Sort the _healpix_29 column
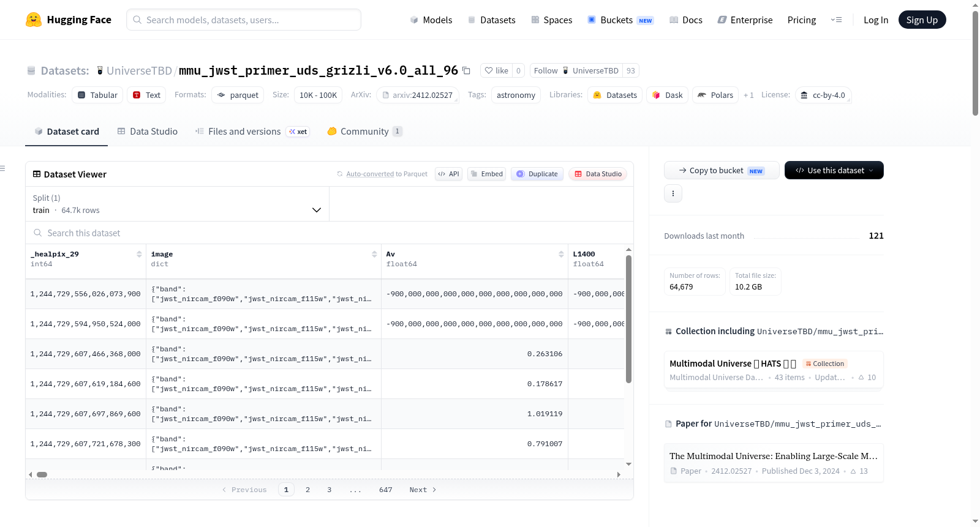This screenshot has width=980, height=527. click(x=139, y=254)
